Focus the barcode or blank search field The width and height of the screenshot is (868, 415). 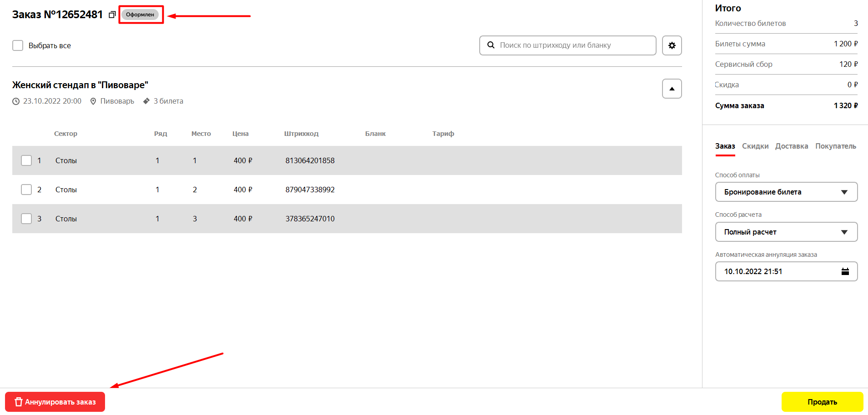567,45
